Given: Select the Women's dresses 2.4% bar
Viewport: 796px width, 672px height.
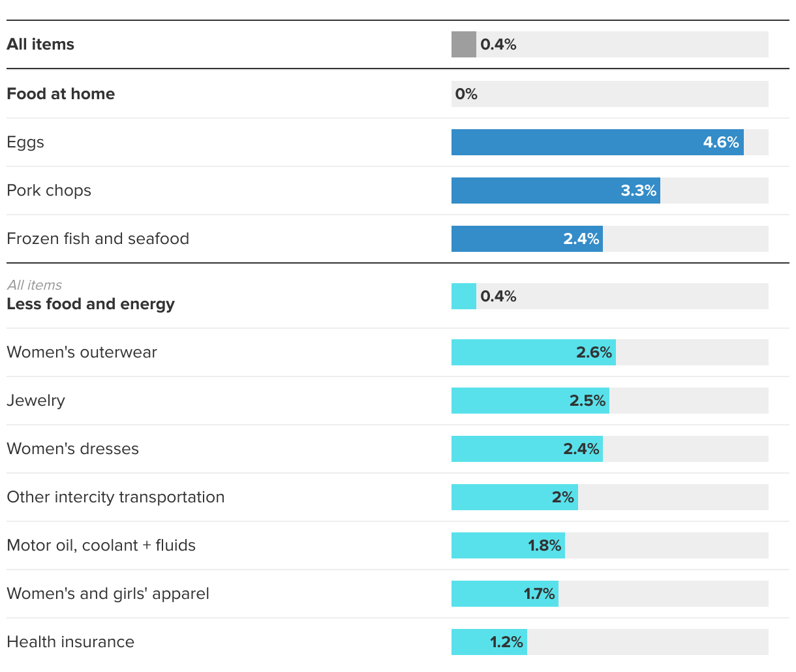Looking at the screenshot, I should [x=527, y=449].
